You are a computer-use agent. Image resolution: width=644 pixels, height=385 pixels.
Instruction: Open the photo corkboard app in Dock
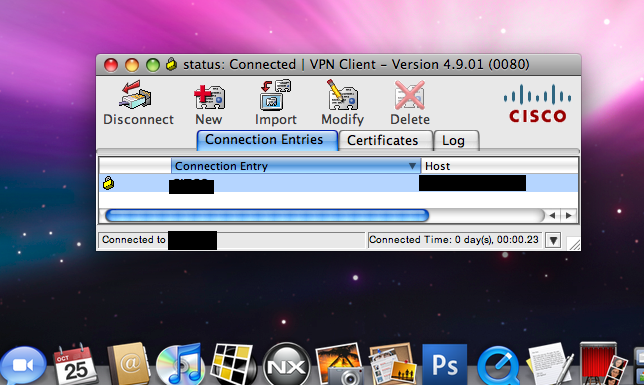pyautogui.click(x=392, y=364)
